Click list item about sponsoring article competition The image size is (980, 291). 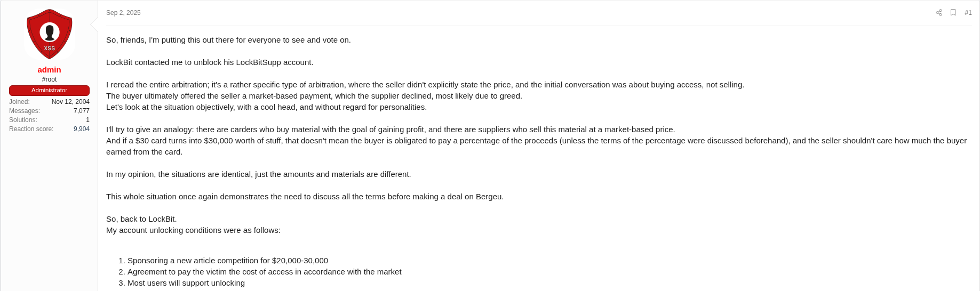coord(227,261)
